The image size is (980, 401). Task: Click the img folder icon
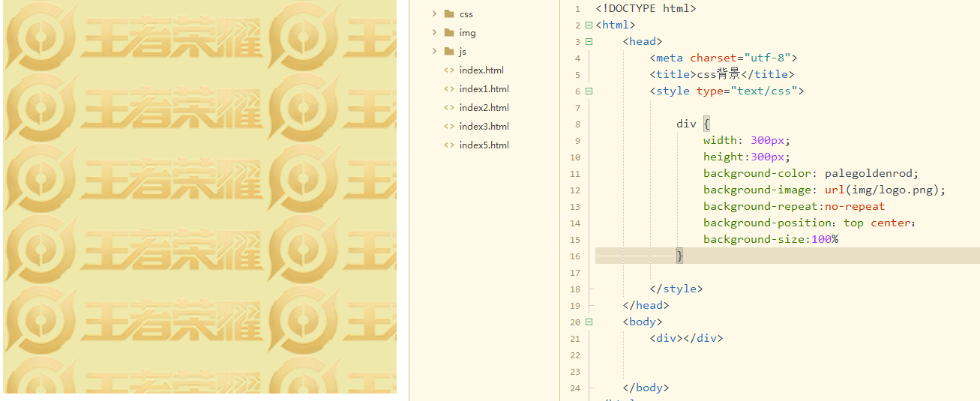[x=449, y=32]
